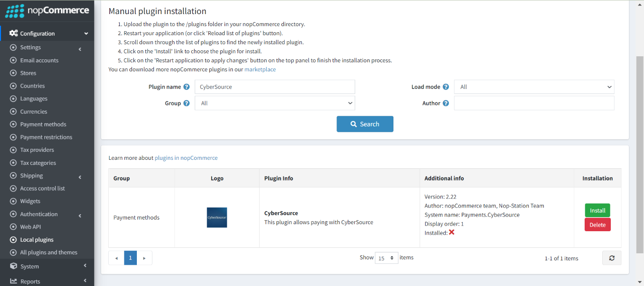
Task: Click the Stores bullet icon
Action: pos(14,73)
